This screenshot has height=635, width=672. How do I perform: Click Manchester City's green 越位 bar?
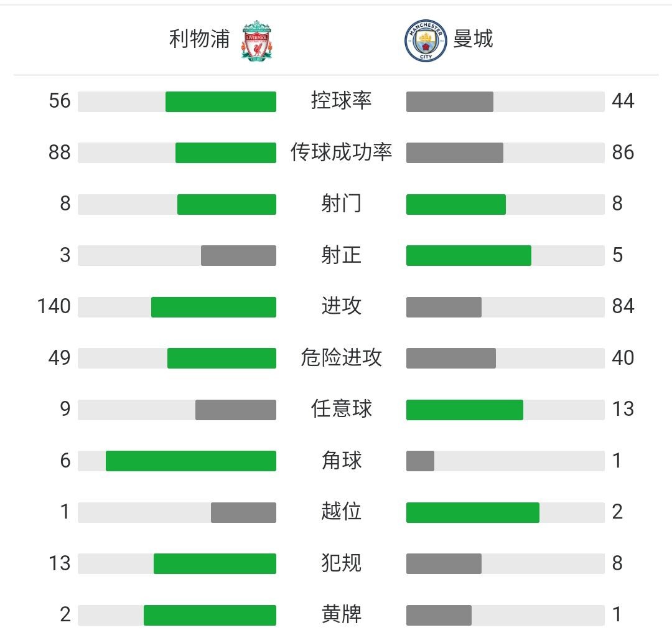(x=473, y=512)
